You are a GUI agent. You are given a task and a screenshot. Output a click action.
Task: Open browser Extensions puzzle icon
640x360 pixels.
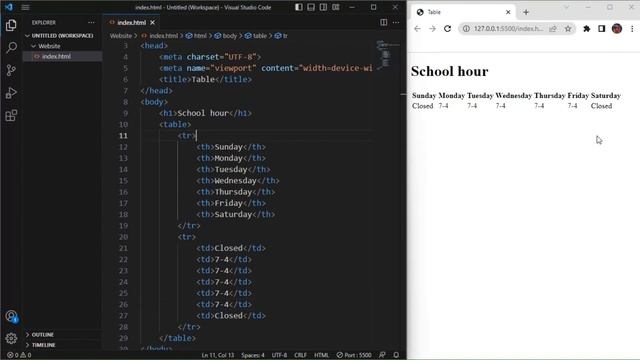pyautogui.click(x=587, y=29)
